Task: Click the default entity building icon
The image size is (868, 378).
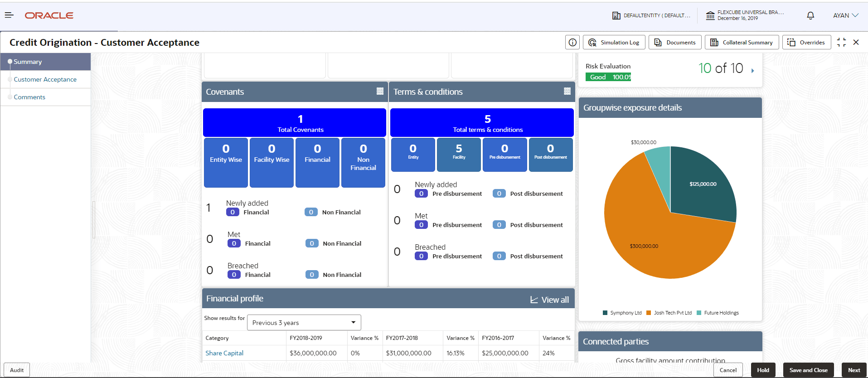Action: point(616,16)
